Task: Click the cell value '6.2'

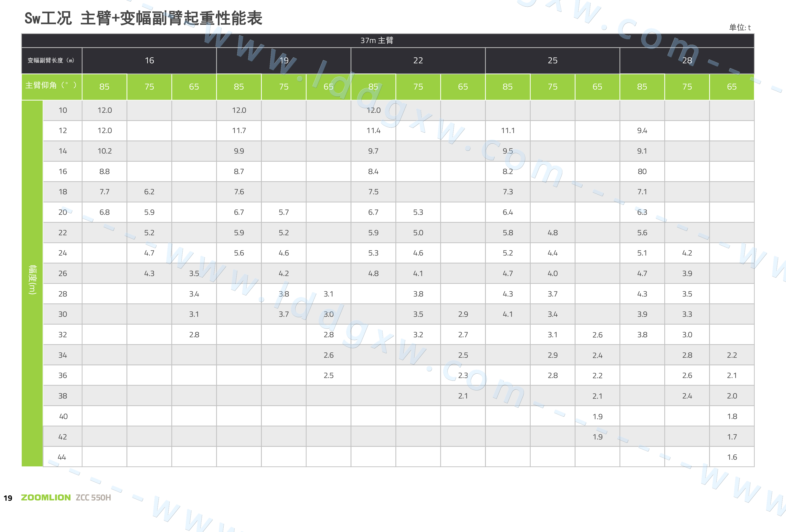Action: [149, 192]
